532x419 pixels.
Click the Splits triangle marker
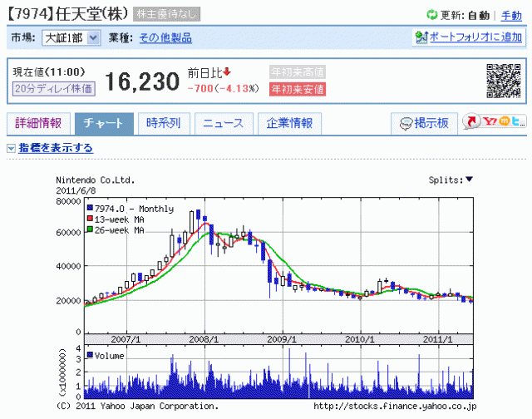pos(469,179)
